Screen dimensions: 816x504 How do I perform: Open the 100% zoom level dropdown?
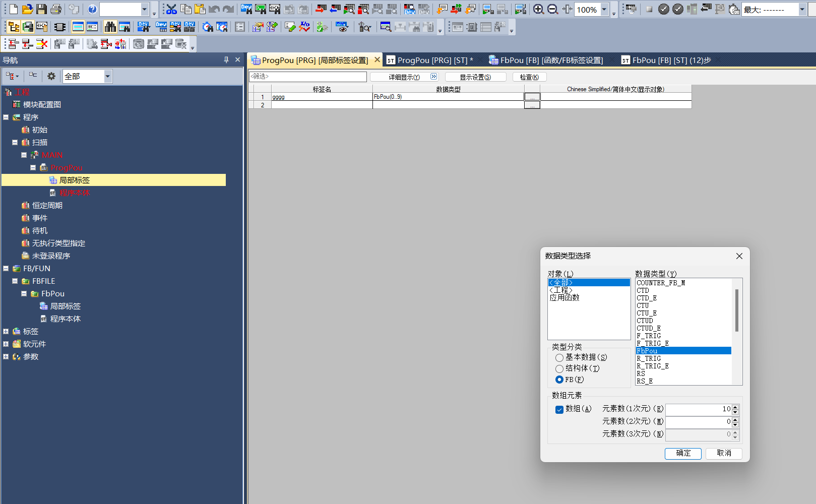tap(604, 9)
